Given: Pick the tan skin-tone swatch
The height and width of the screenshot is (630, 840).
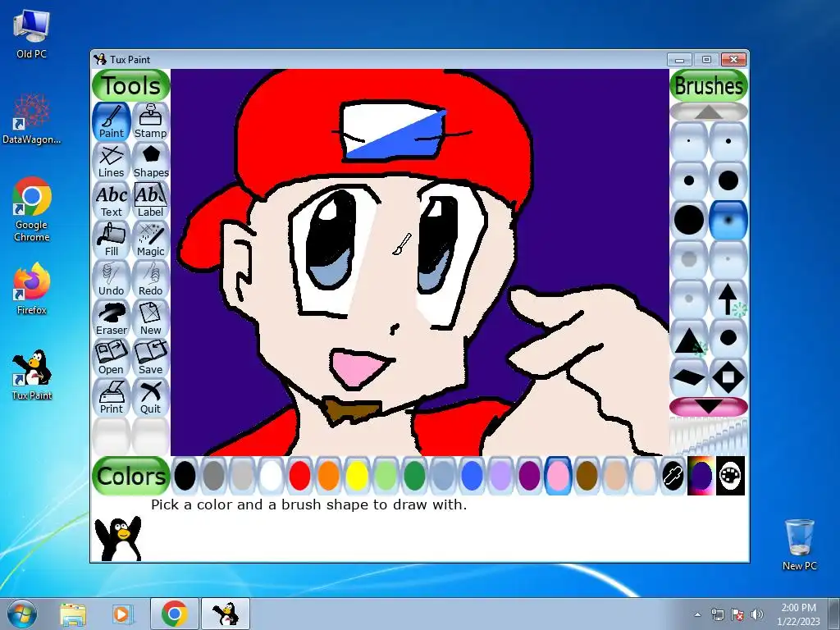Looking at the screenshot, I should coord(615,476).
